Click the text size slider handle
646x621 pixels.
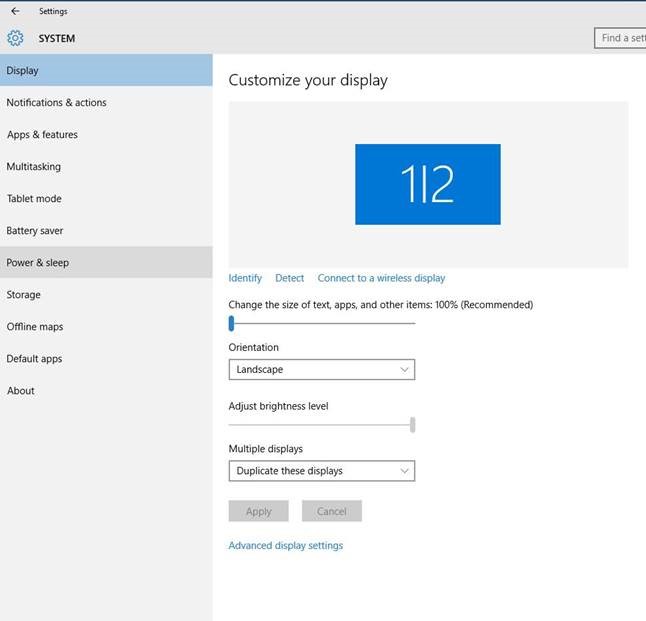[232, 323]
